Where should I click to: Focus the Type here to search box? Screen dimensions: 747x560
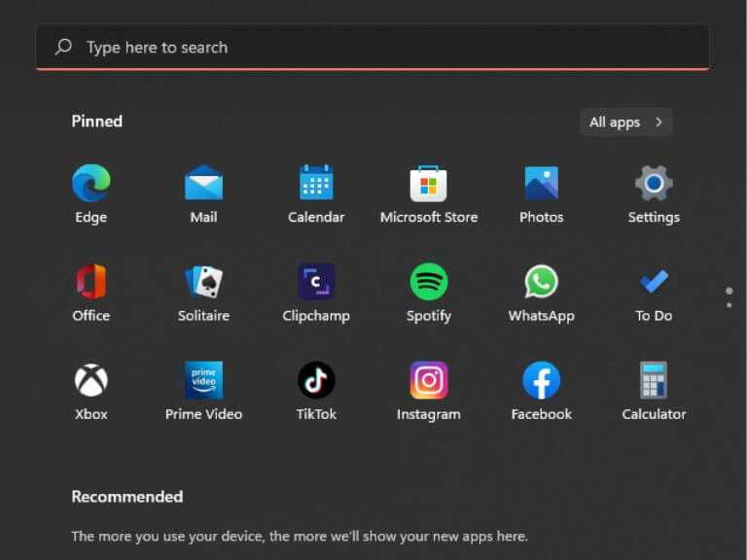pos(373,47)
